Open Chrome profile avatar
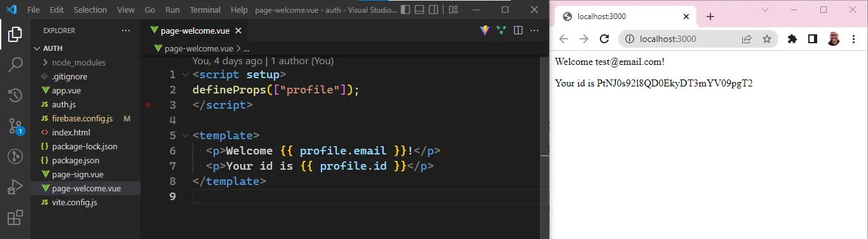 coord(833,39)
